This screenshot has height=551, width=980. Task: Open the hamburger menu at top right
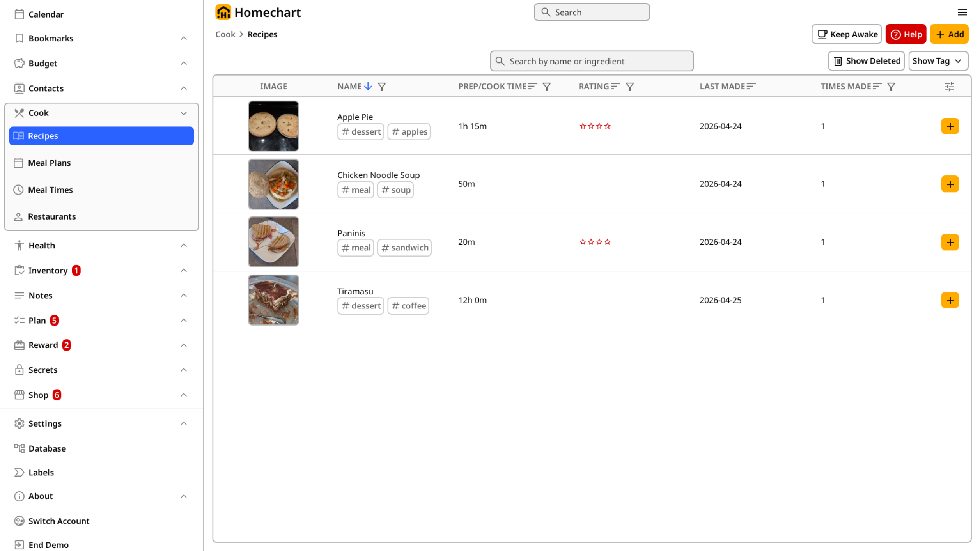tap(962, 13)
